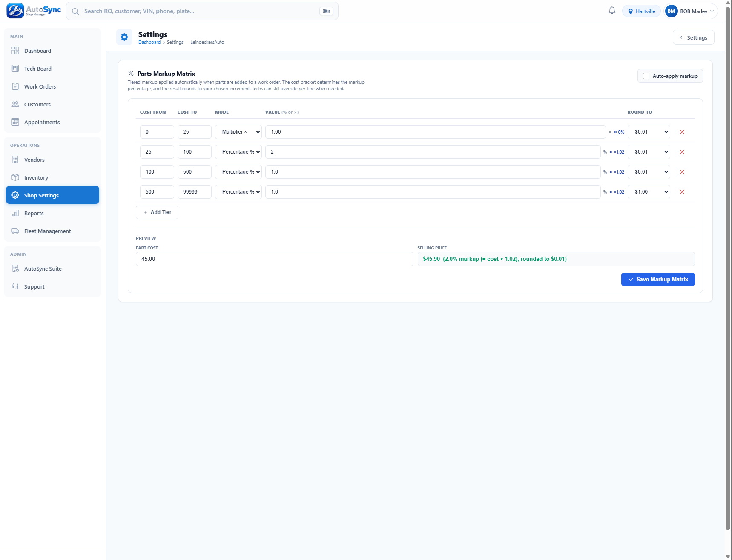Go to Dashboard in sidebar
This screenshot has height=560, width=732.
click(52, 51)
